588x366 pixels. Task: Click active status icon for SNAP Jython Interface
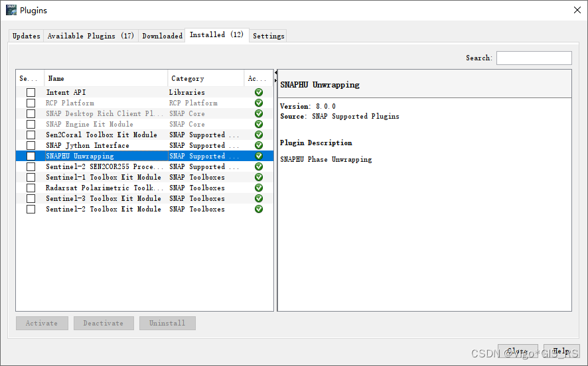(259, 145)
